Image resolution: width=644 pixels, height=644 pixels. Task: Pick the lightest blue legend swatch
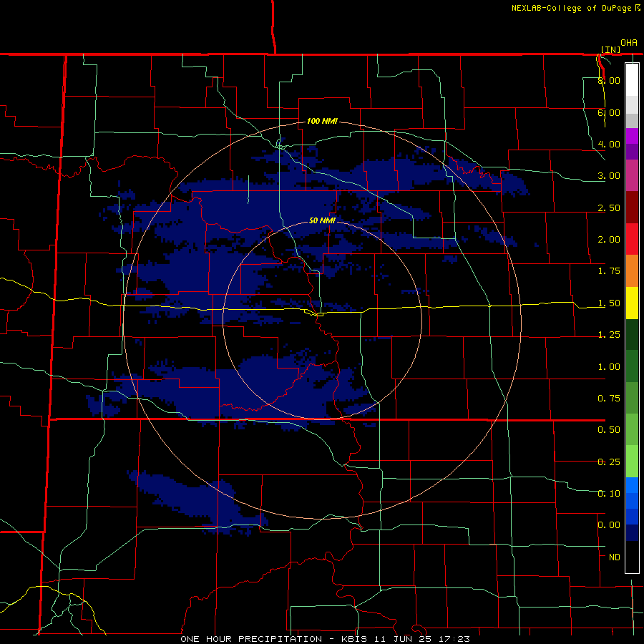(x=632, y=485)
